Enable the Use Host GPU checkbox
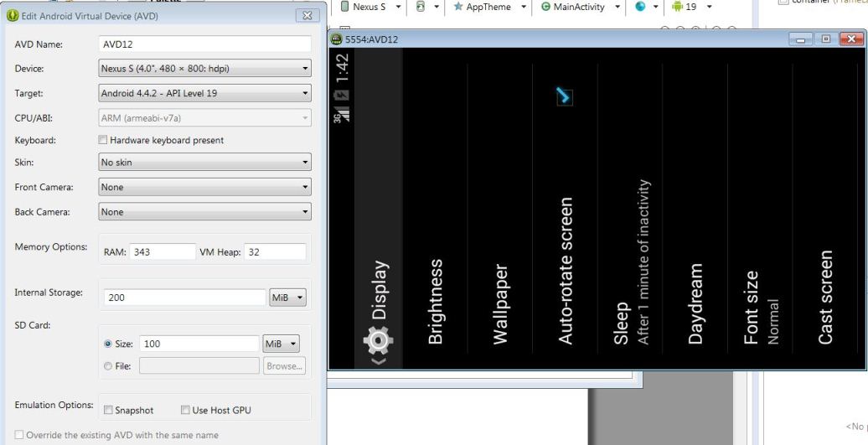This screenshot has height=445, width=868. (x=185, y=410)
